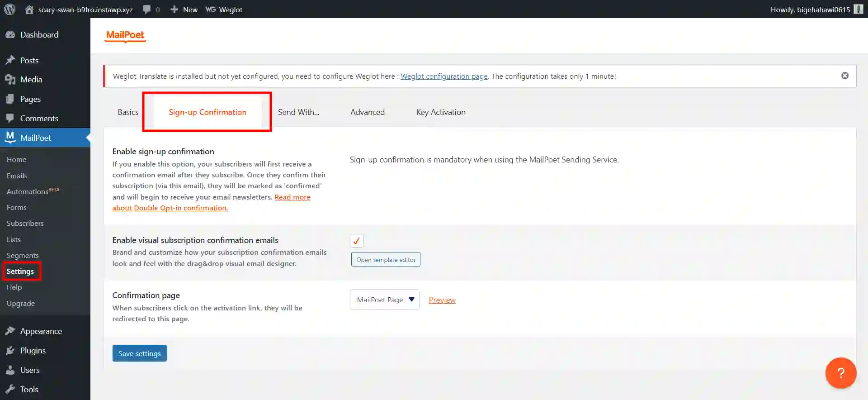Image resolution: width=868 pixels, height=400 pixels.
Task: Open the Posts menu label
Action: click(x=29, y=61)
